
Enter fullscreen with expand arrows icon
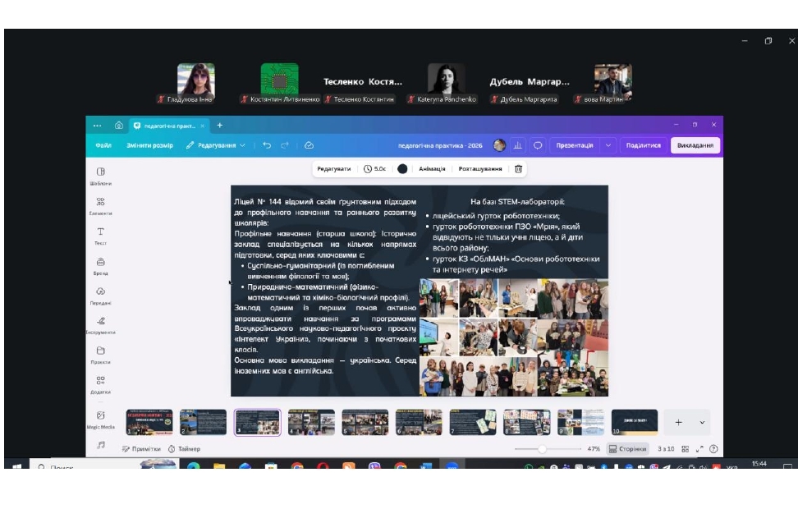click(x=699, y=448)
